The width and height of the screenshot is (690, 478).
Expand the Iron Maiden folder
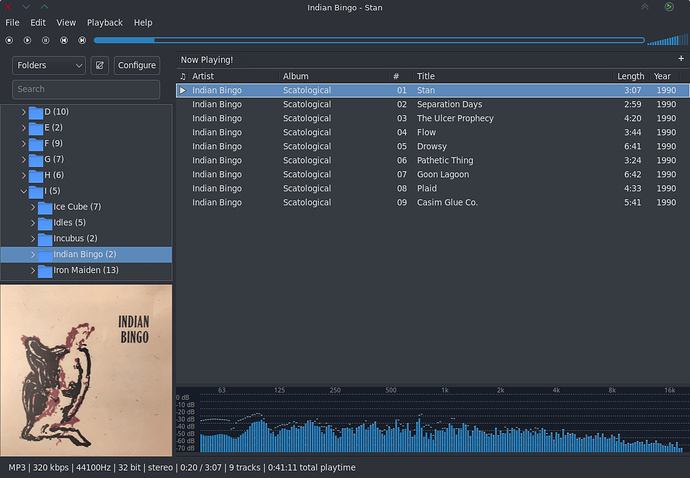pyautogui.click(x=33, y=270)
